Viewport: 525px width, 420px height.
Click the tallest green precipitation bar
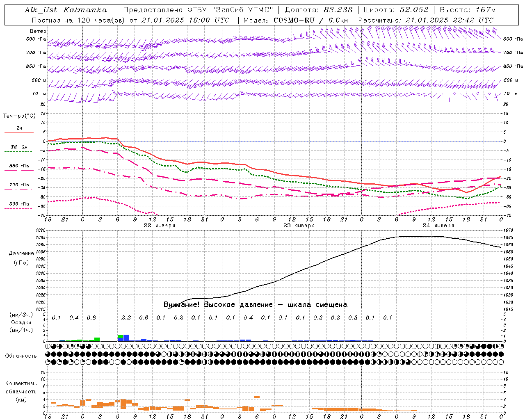97,339
